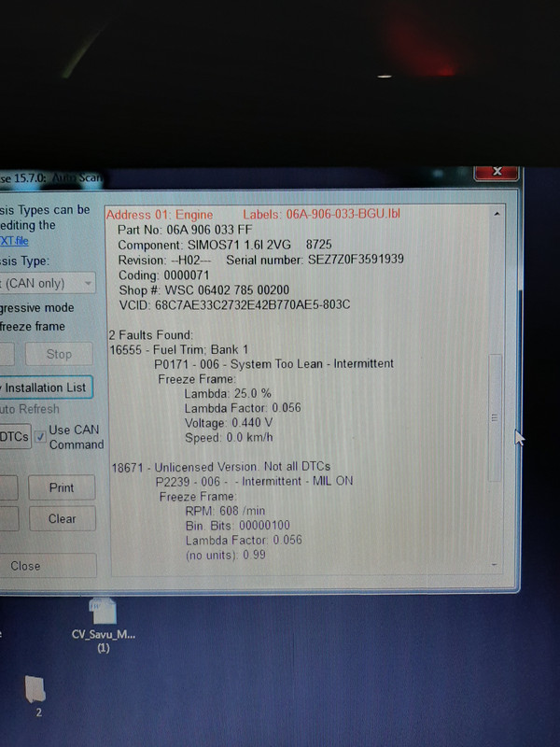Click the '2 Faults Found:' line
This screenshot has width=560, height=747.
(151, 335)
